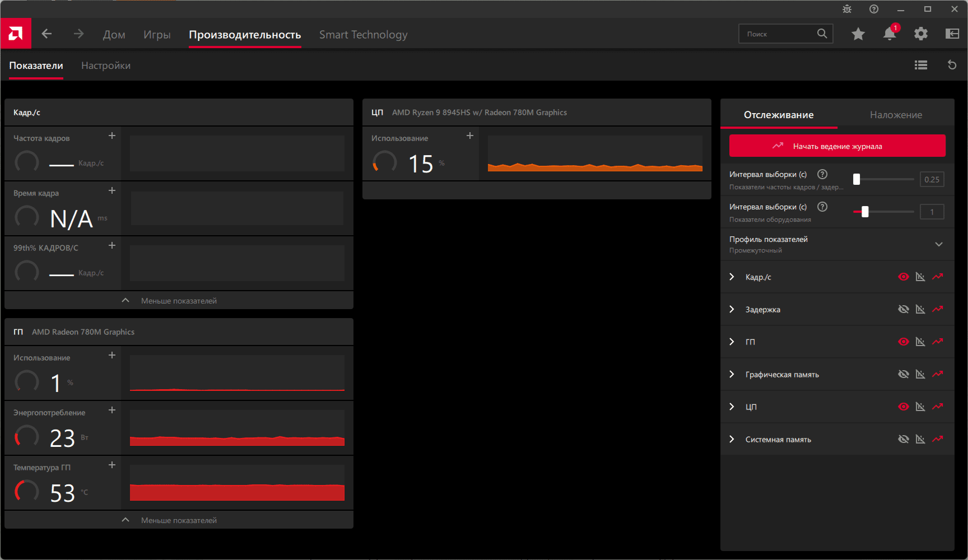
Task: Expand the Задержка tracking section
Action: tap(732, 309)
